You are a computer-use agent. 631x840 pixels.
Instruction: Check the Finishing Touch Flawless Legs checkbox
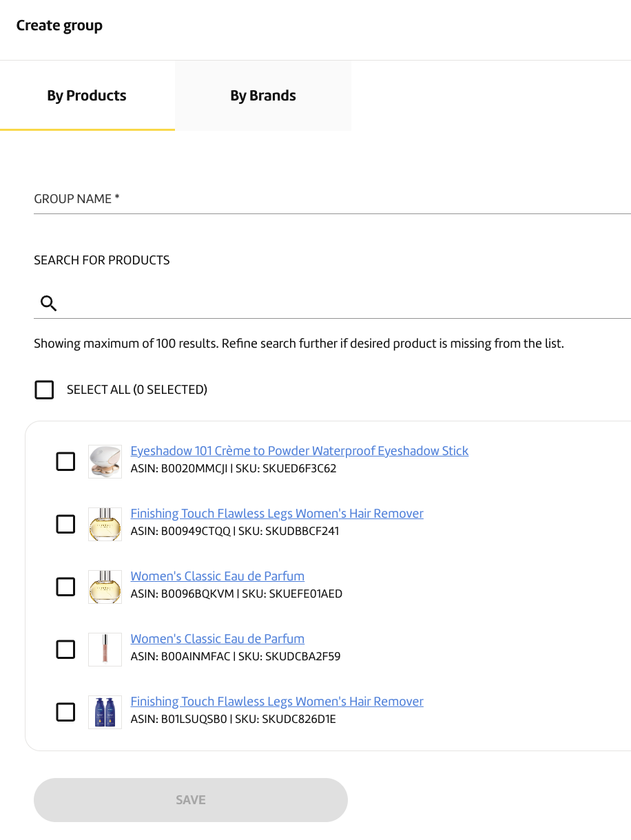point(65,524)
